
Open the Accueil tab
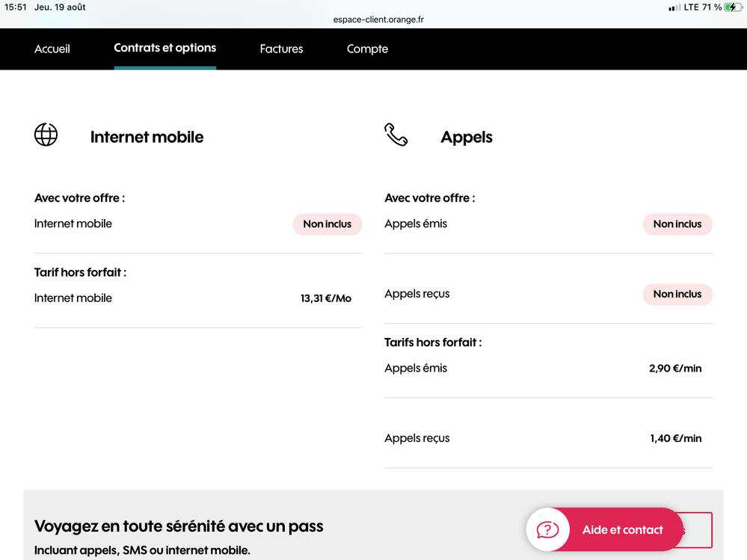point(52,49)
